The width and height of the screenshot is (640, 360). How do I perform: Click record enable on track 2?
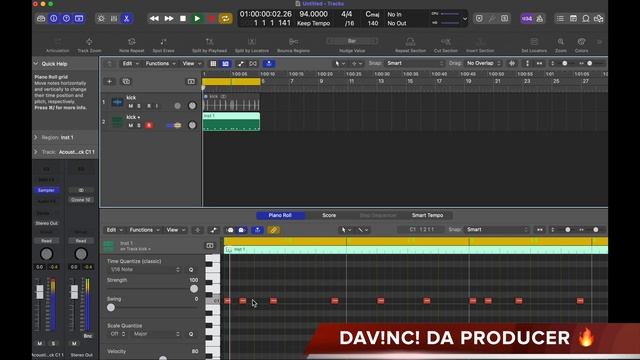pos(149,125)
